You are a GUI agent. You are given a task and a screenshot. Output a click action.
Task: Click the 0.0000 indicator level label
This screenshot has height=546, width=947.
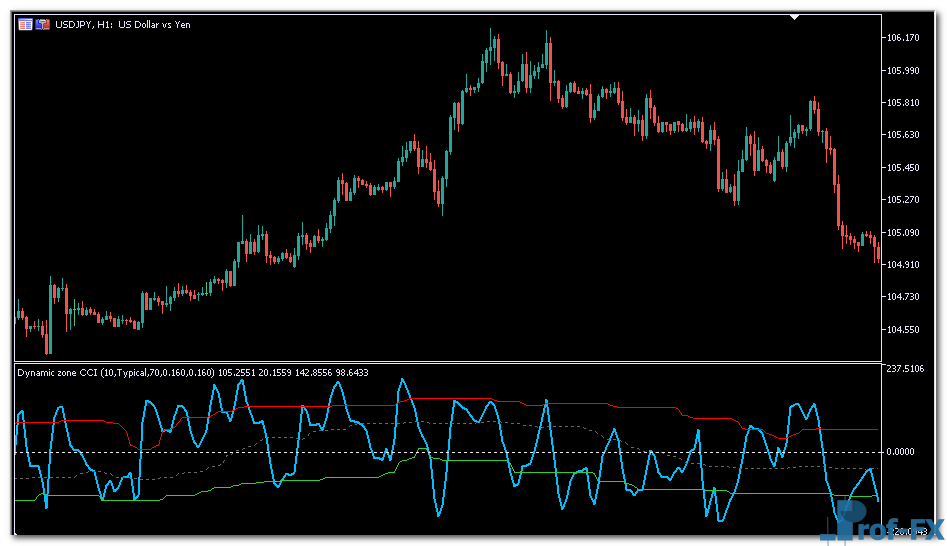(902, 452)
